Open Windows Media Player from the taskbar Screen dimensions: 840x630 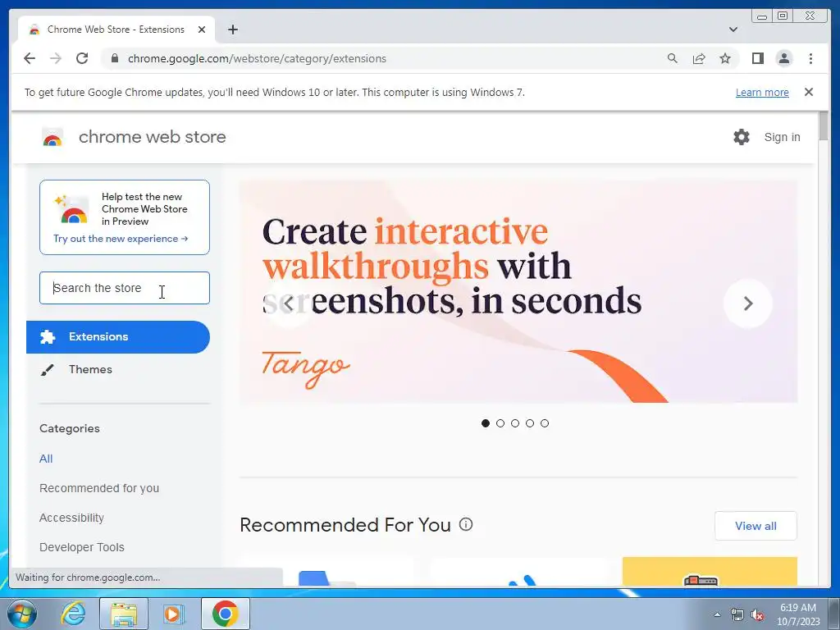coord(173,614)
